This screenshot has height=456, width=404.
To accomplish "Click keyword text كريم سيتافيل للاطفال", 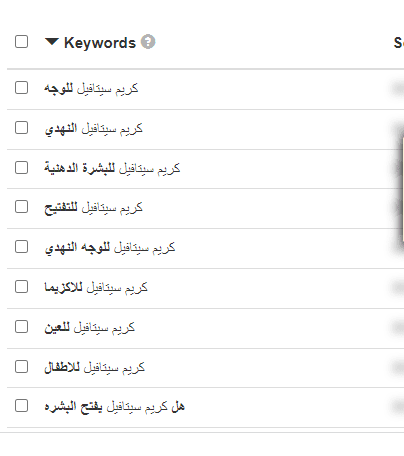I will coord(95,368).
